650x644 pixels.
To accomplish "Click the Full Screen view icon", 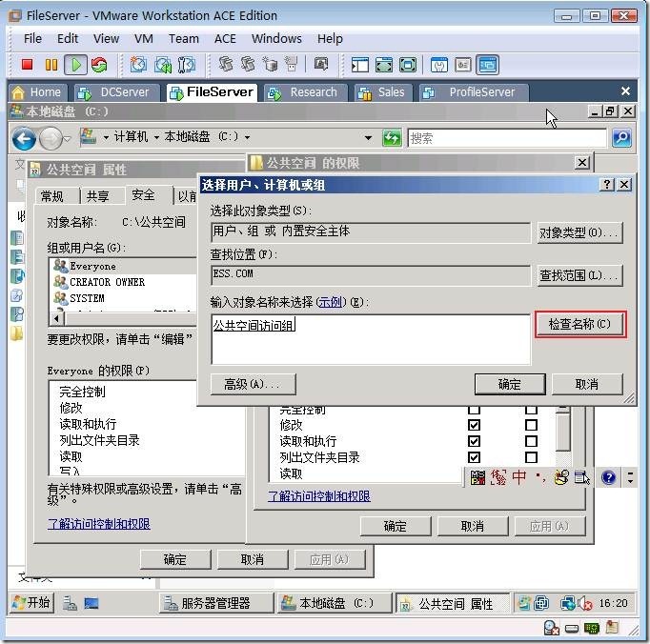I will [408, 65].
